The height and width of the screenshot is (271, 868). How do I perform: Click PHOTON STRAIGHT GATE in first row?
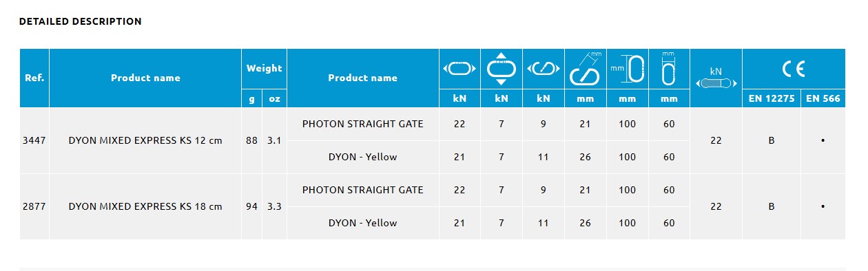(363, 124)
